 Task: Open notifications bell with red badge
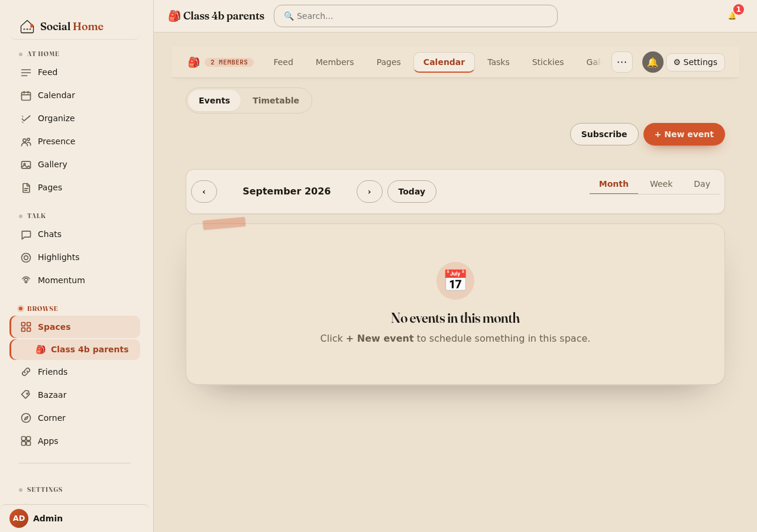[x=733, y=15]
